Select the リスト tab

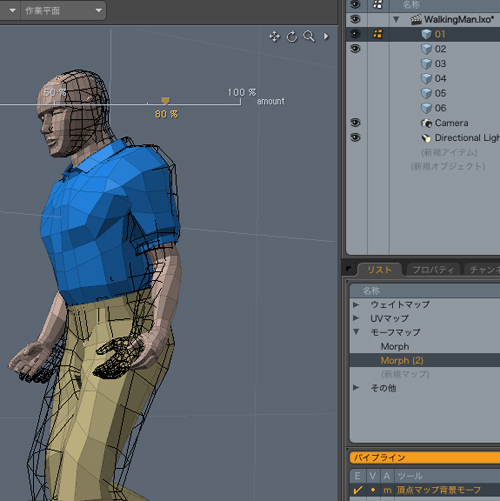coord(380,270)
